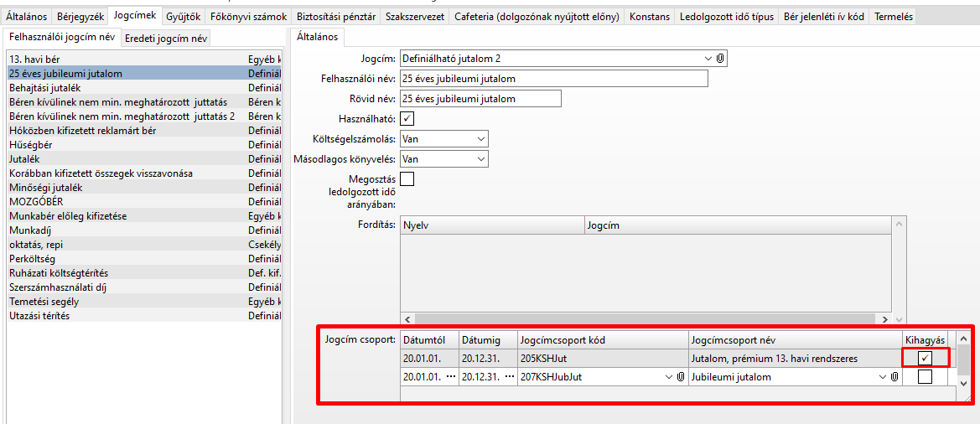Viewport: 980px width, 424px height.
Task: Open Biztosítási pénztár tab
Action: pyautogui.click(x=336, y=17)
